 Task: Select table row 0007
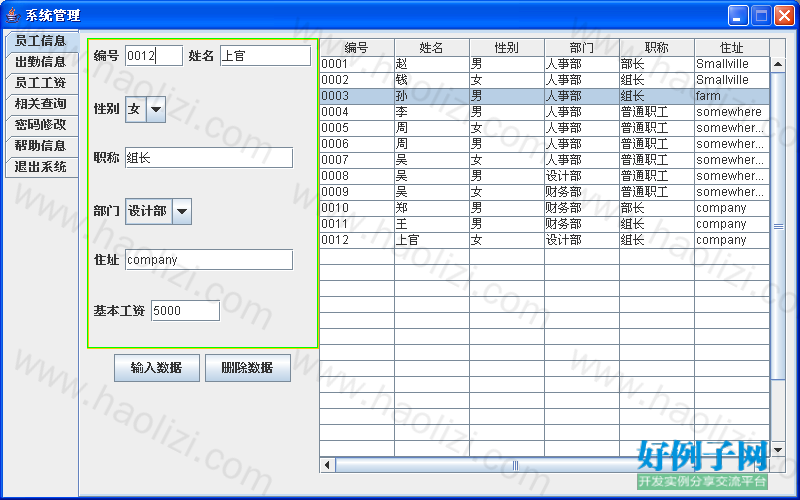[x=544, y=160]
